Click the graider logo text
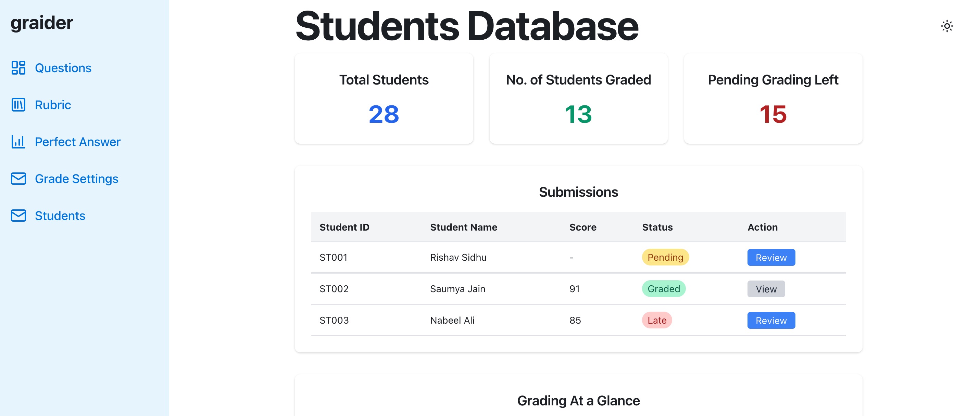The height and width of the screenshot is (416, 980). tap(42, 23)
